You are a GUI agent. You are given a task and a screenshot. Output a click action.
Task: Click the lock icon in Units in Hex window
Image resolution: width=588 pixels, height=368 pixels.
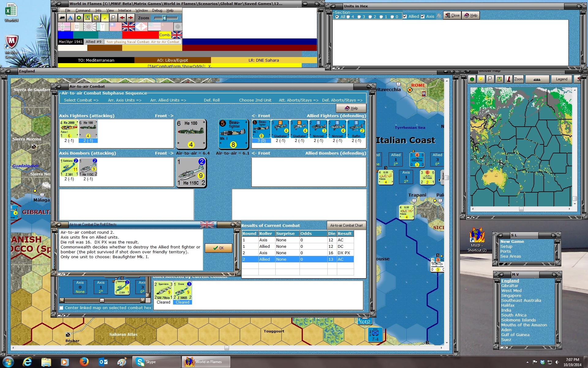(x=439, y=16)
